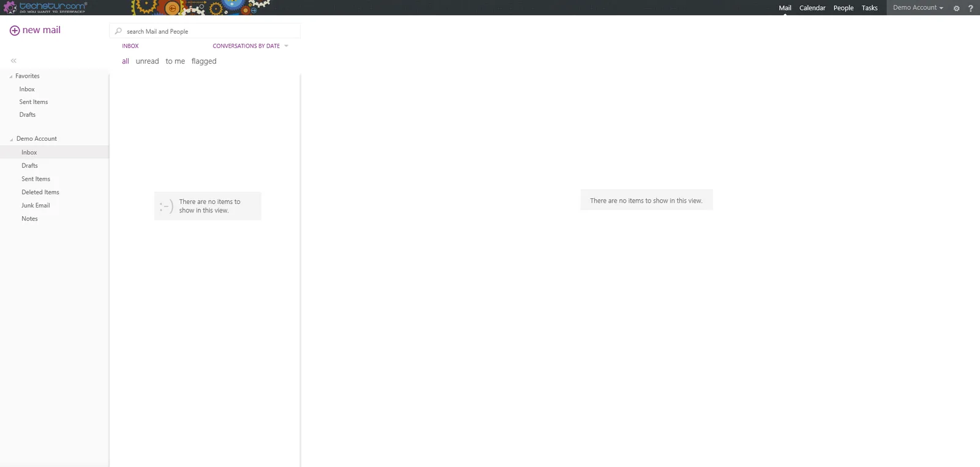The height and width of the screenshot is (467, 980).
Task: Select Inbox under Demo Account
Action: tap(55, 152)
